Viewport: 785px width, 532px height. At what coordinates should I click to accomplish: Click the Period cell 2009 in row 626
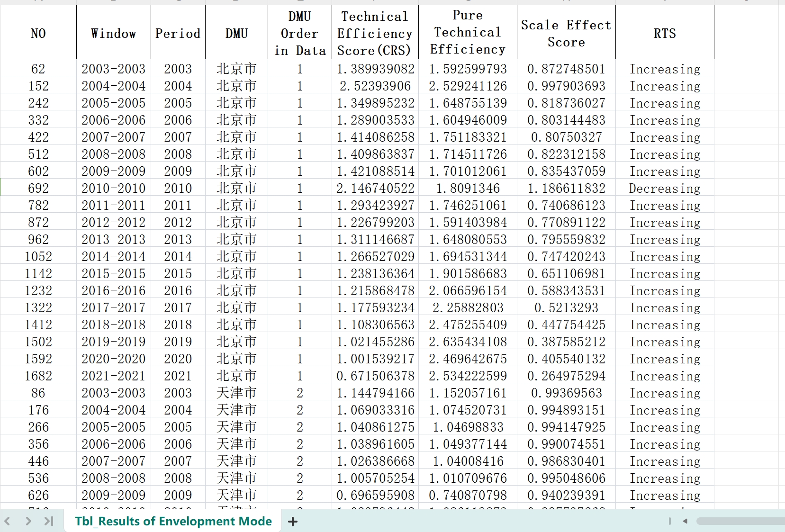click(x=178, y=495)
